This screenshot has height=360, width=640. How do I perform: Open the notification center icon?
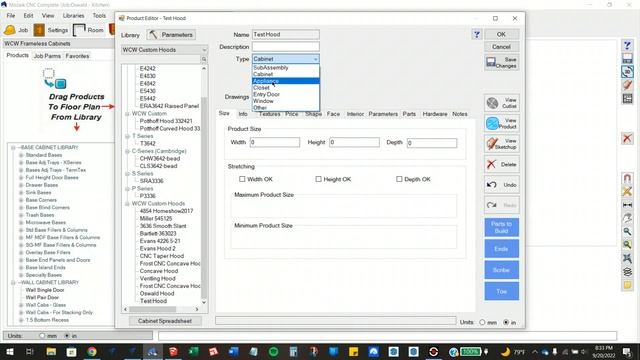627,351
